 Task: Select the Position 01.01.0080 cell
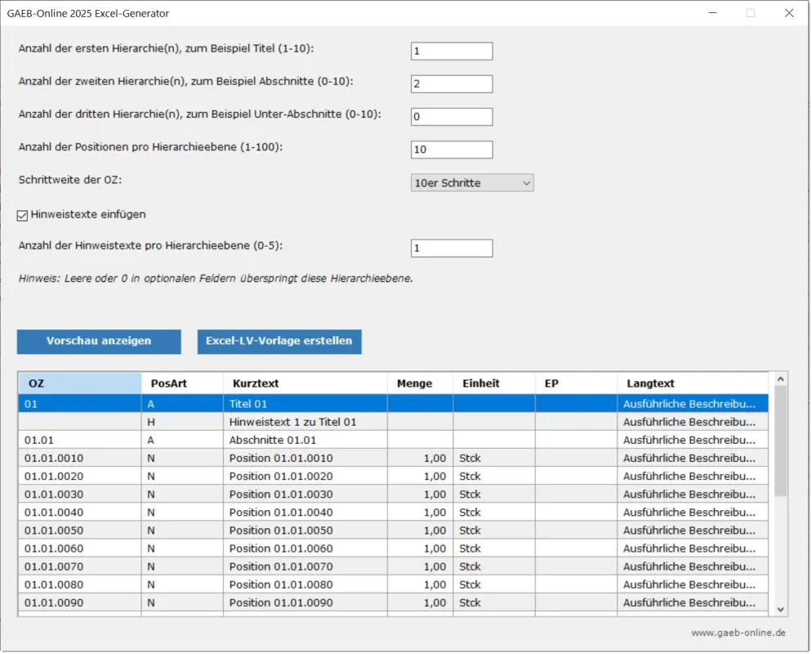point(306,585)
